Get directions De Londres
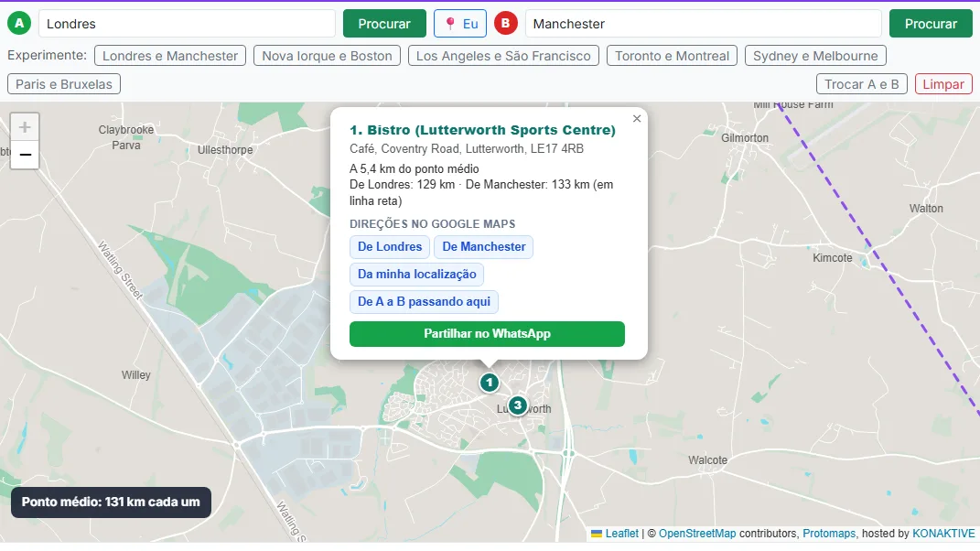980x551 pixels. click(x=390, y=246)
